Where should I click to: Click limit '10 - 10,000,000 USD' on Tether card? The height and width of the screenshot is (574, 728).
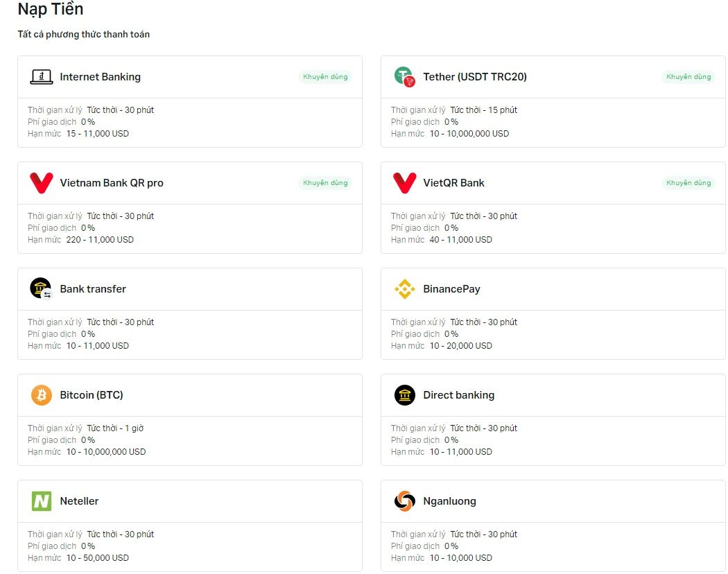coord(469,134)
